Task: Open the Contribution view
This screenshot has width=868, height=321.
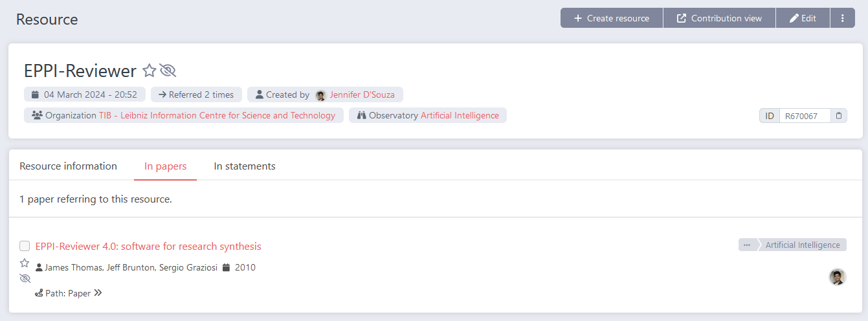Action: (x=719, y=18)
